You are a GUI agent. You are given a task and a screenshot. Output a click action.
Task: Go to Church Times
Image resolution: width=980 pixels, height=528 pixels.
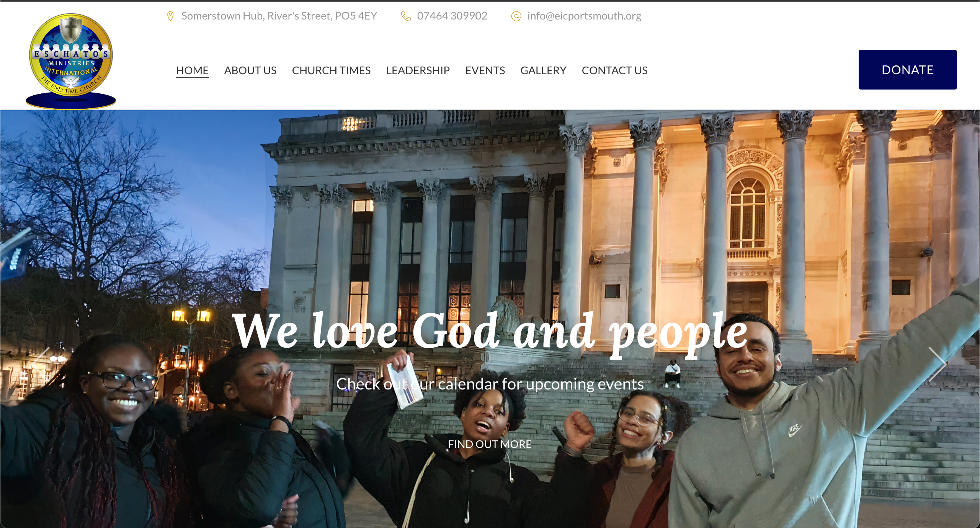(331, 70)
